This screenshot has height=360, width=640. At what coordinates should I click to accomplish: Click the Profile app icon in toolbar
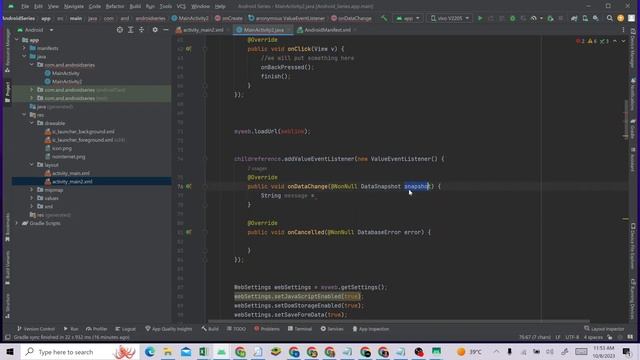point(533,18)
